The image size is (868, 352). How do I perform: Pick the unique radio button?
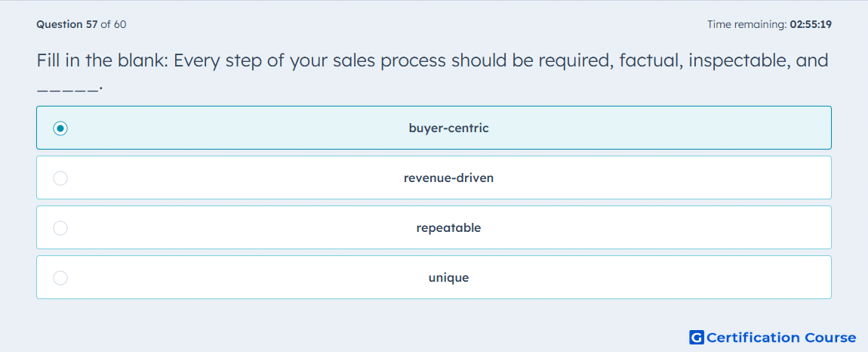click(x=60, y=278)
